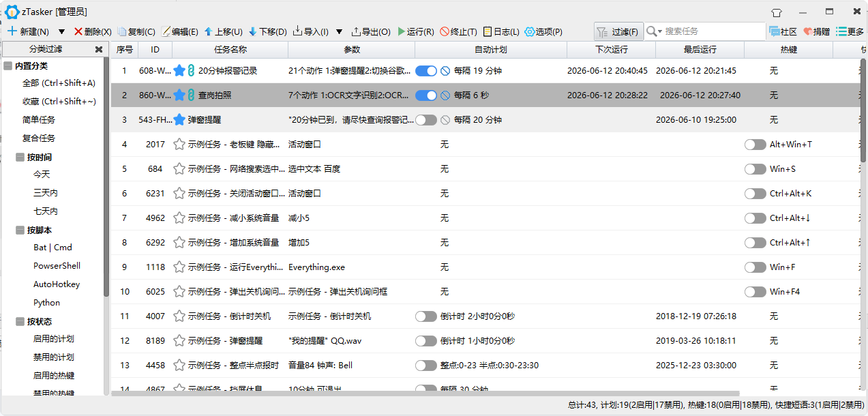Click the horizontal scrollbar of task list
The height and width of the screenshot is (416, 868).
pos(425,393)
